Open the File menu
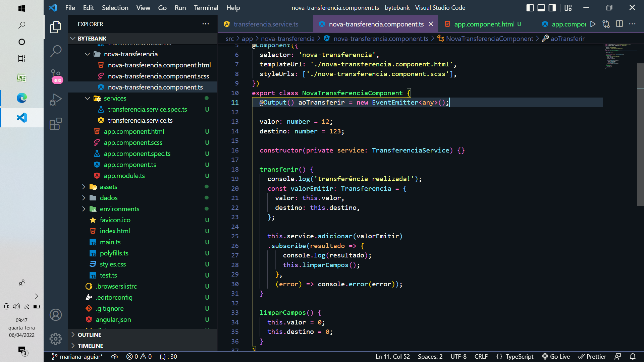This screenshot has width=644, height=362. point(70,8)
